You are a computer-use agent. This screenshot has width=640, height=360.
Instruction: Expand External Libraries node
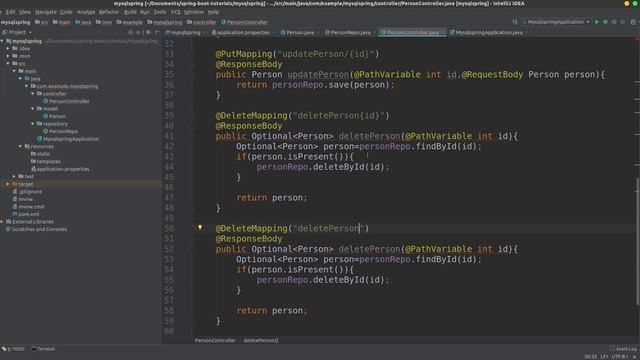2,222
